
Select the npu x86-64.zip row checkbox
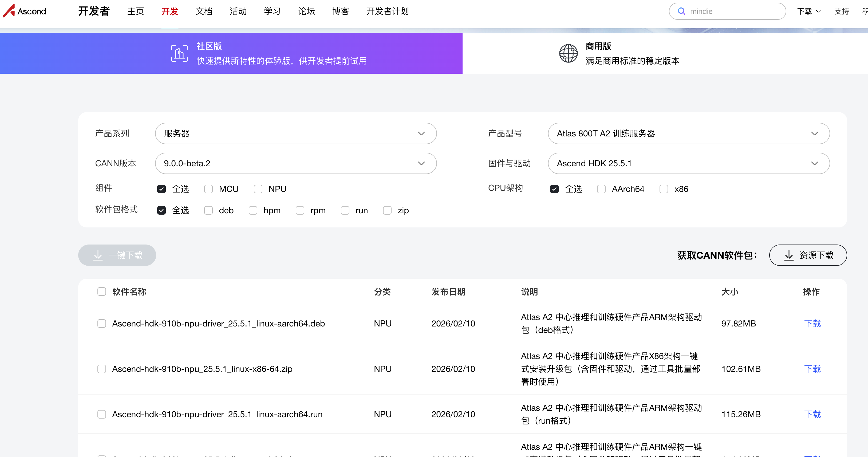(x=101, y=369)
